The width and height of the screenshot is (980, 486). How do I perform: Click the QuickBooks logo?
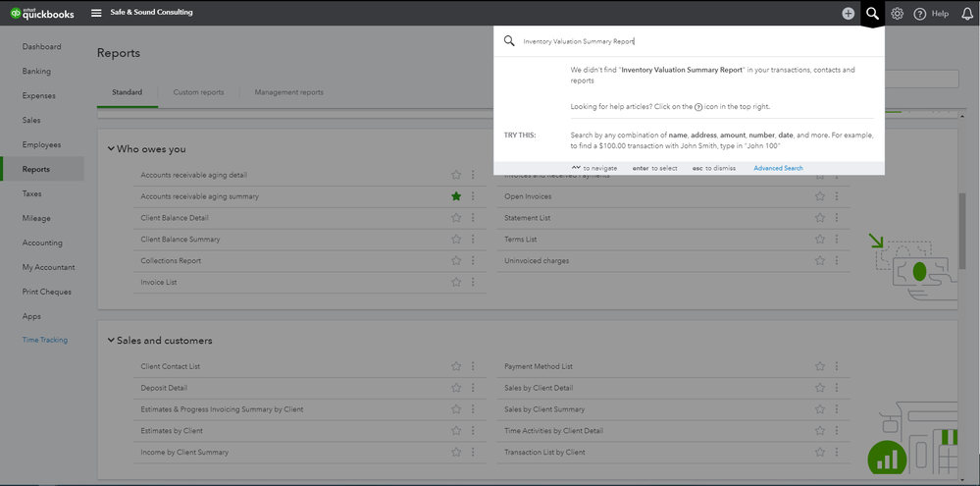[x=37, y=13]
